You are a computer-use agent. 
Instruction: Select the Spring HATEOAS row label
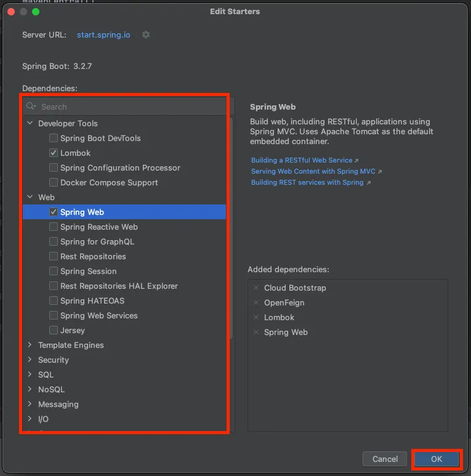[92, 301]
